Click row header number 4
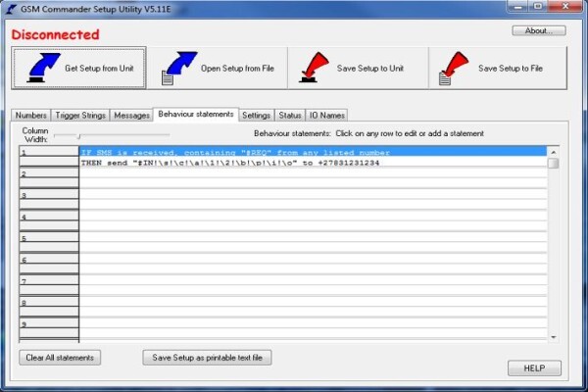Screen dimensions: 588x392 (49, 217)
